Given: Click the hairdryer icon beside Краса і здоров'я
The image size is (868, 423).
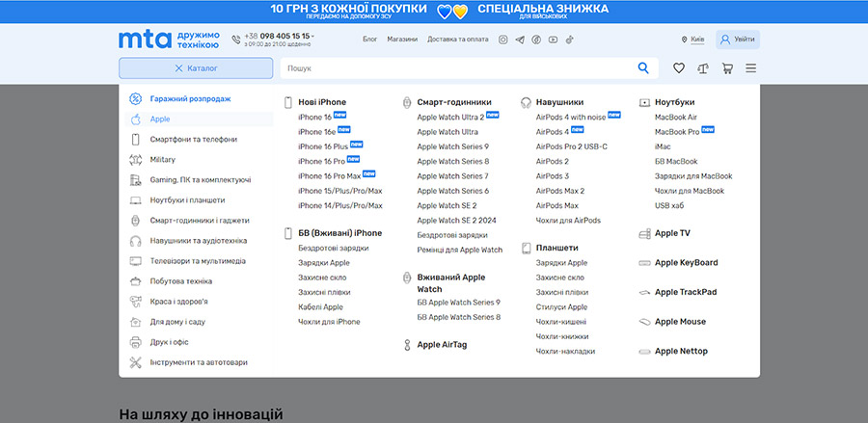Looking at the screenshot, I should coord(136,302).
